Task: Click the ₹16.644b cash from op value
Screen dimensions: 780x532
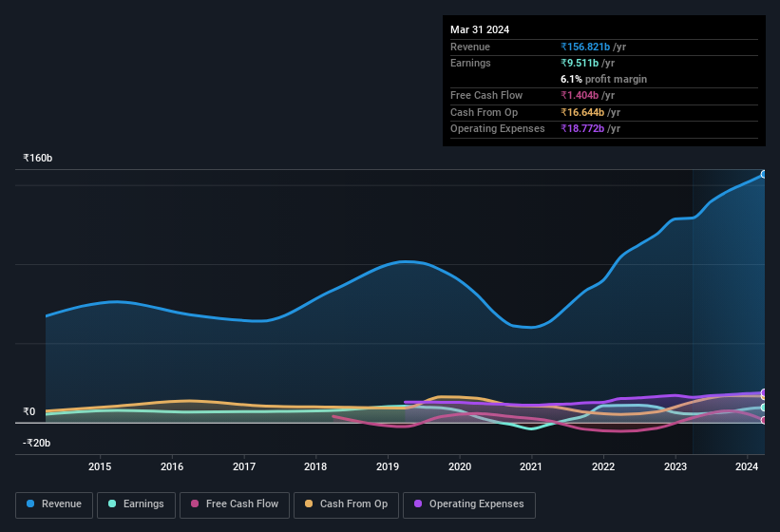Action: 582,112
